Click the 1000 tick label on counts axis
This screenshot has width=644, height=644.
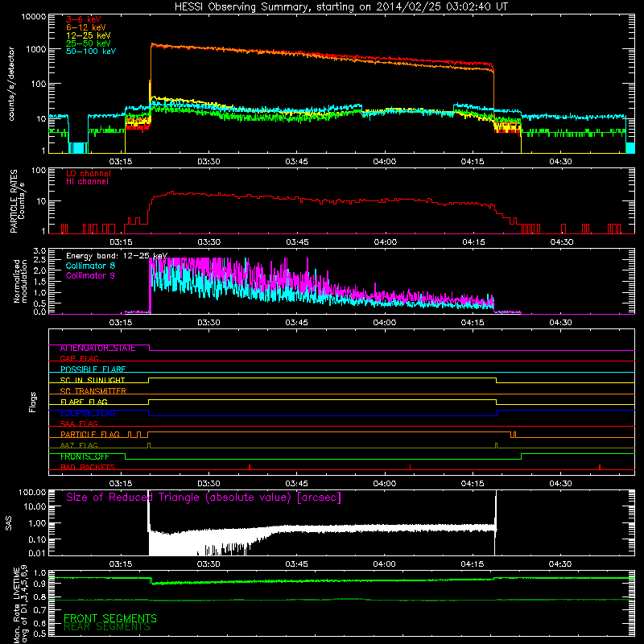tap(36, 49)
